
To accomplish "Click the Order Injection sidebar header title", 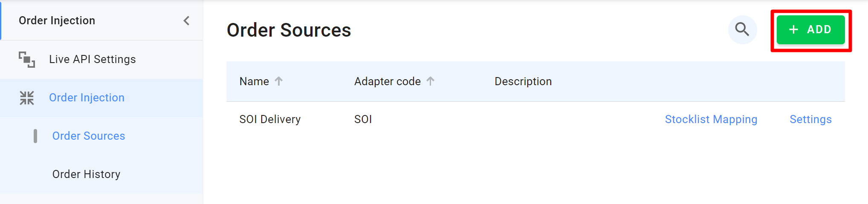I will pos(57,20).
